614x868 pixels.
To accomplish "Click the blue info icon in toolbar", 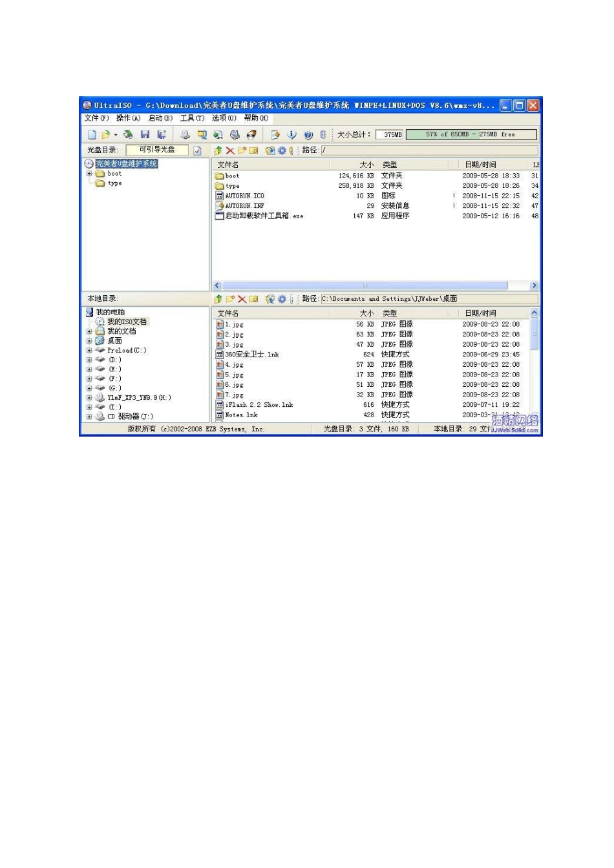I will (291, 134).
